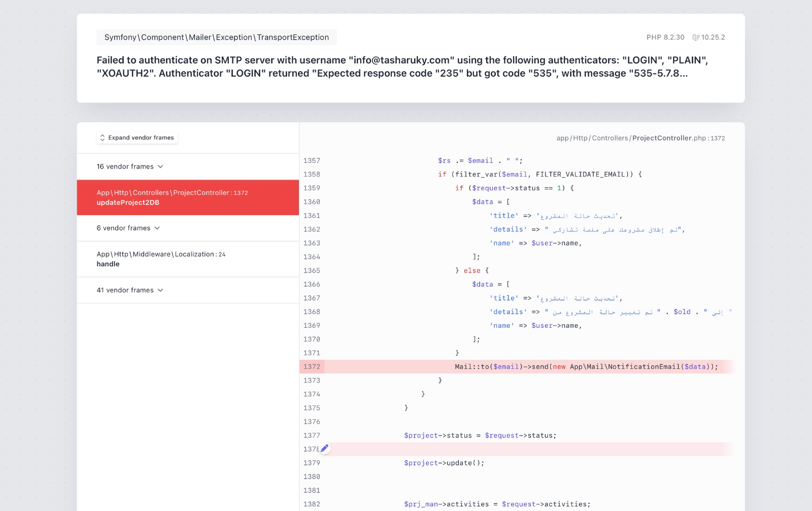The width and height of the screenshot is (812, 511).
Task: Expand the 16 vendor frames group
Action: [130, 166]
